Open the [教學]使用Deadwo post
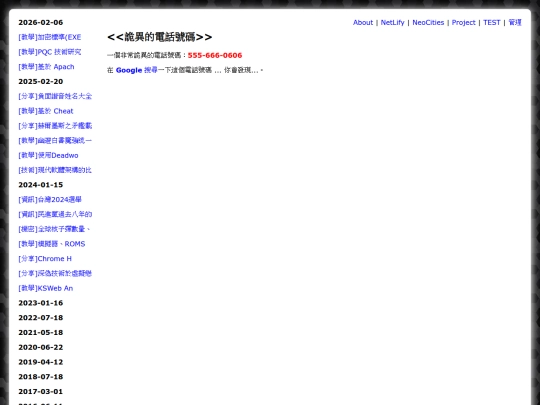The image size is (540, 405). pos(48,155)
